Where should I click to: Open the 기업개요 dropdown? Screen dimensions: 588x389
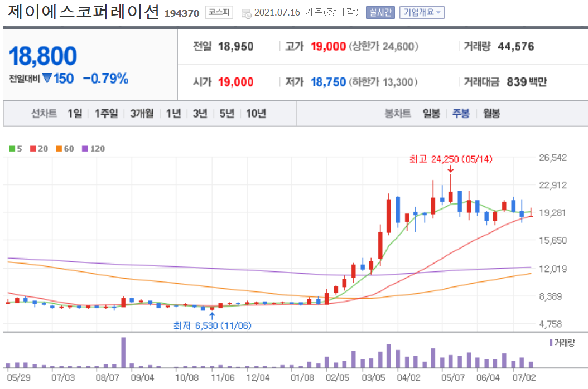[422, 12]
